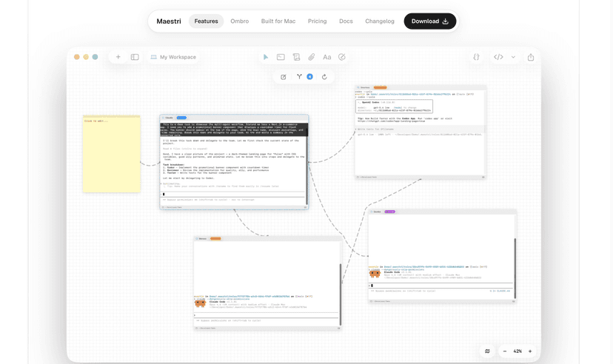Viewport: 613px width, 364px height.
Task: Select the terminal tool in the toolbar
Action: 281,57
